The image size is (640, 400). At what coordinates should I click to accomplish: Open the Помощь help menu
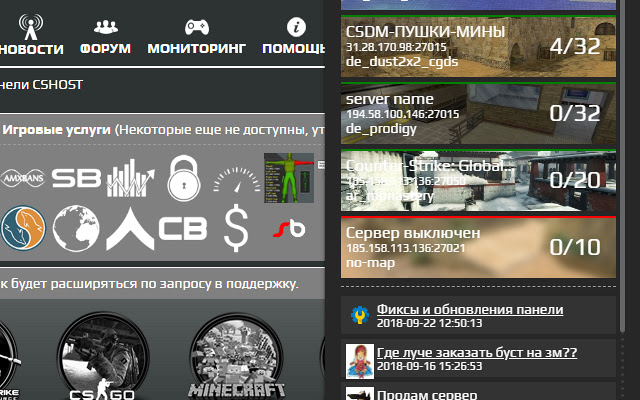(x=294, y=37)
